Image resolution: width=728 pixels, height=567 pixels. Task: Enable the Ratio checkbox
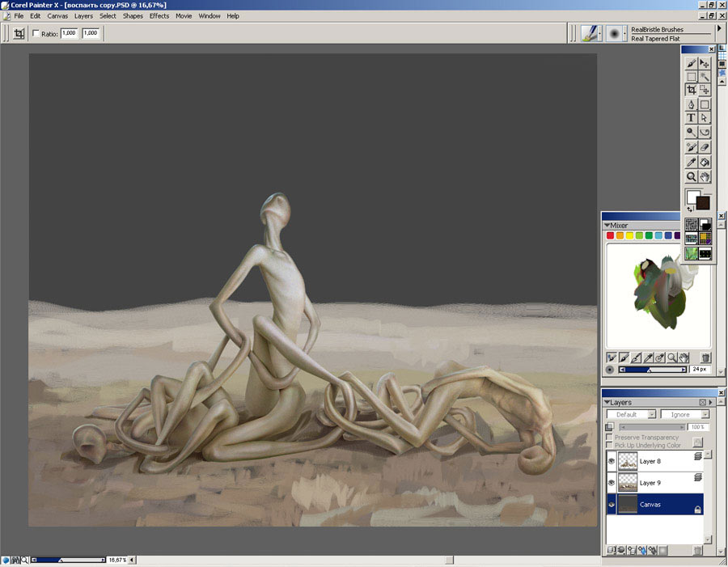[36, 33]
